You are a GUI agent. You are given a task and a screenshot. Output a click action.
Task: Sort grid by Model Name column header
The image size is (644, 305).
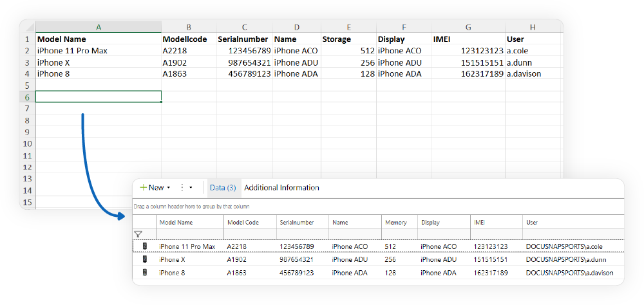(x=190, y=223)
